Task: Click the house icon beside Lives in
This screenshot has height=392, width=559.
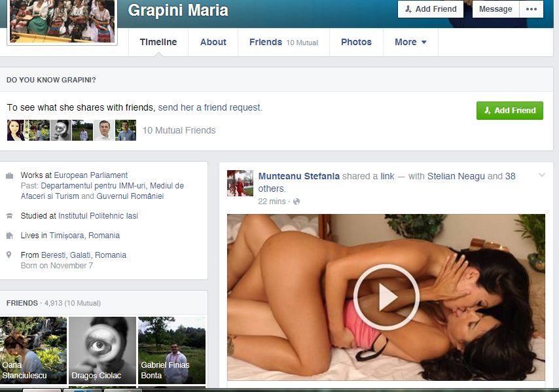Action: coord(10,236)
